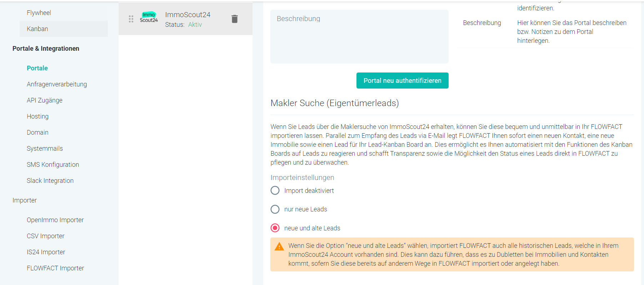Navigate to Hosting settings
The width and height of the screenshot is (644, 285).
coord(38,116)
